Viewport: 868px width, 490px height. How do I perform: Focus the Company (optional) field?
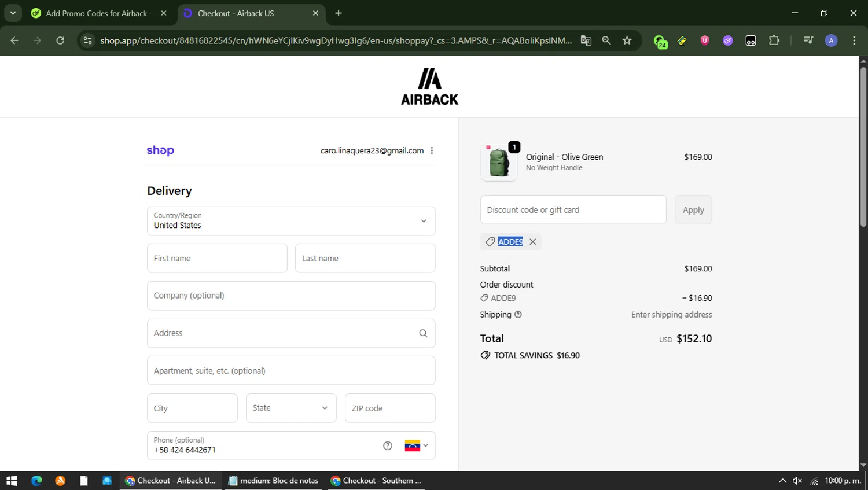[x=291, y=296]
